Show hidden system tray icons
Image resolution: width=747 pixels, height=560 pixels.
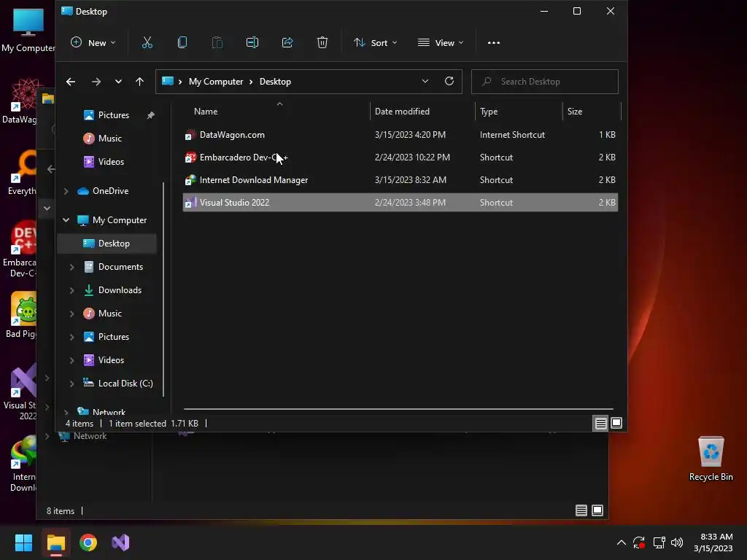[622, 542]
